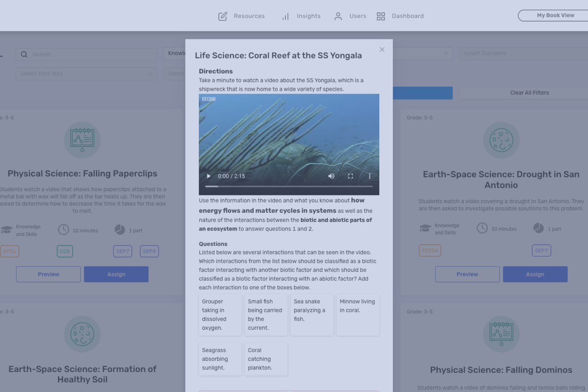Click the video progress bar

289,186
